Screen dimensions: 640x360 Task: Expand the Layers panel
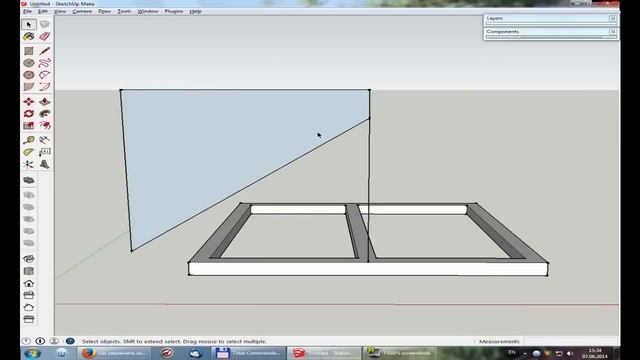(x=612, y=18)
